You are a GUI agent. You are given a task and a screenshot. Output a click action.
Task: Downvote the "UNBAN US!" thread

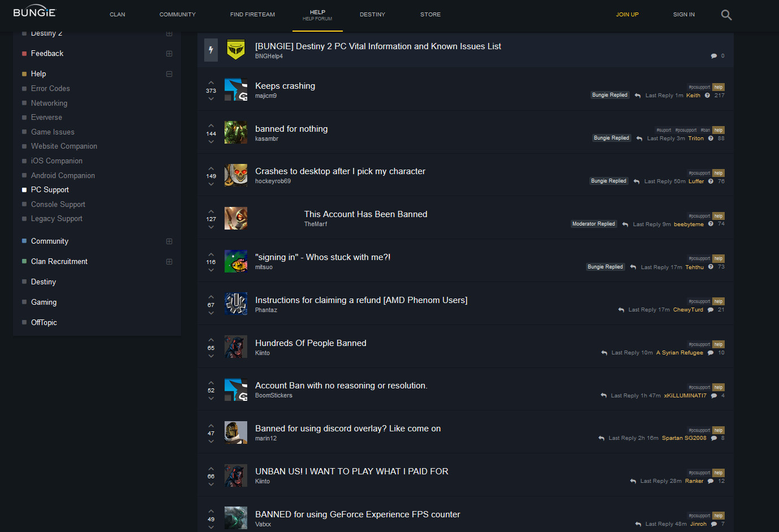[211, 484]
